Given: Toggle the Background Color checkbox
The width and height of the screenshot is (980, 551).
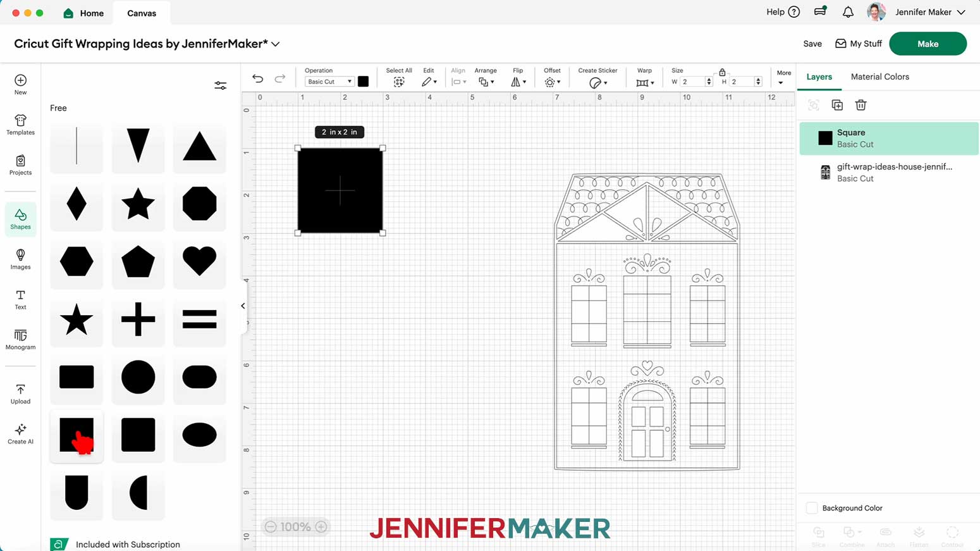Looking at the screenshot, I should tap(812, 508).
